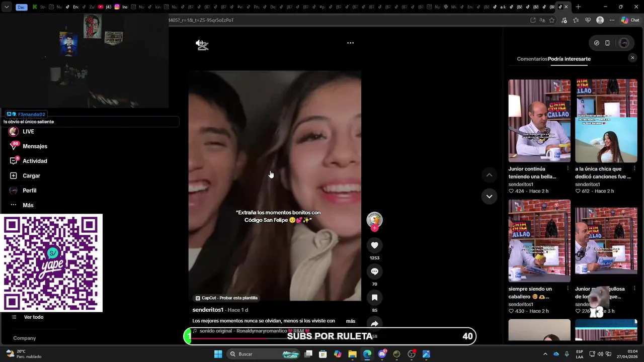
Task: Save the video with the bookmark icon
Action: point(374,298)
